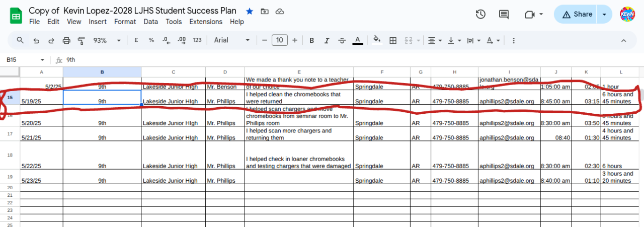The image size is (644, 227).
Task: Open text wrapping dropdown
Action: click(473, 40)
